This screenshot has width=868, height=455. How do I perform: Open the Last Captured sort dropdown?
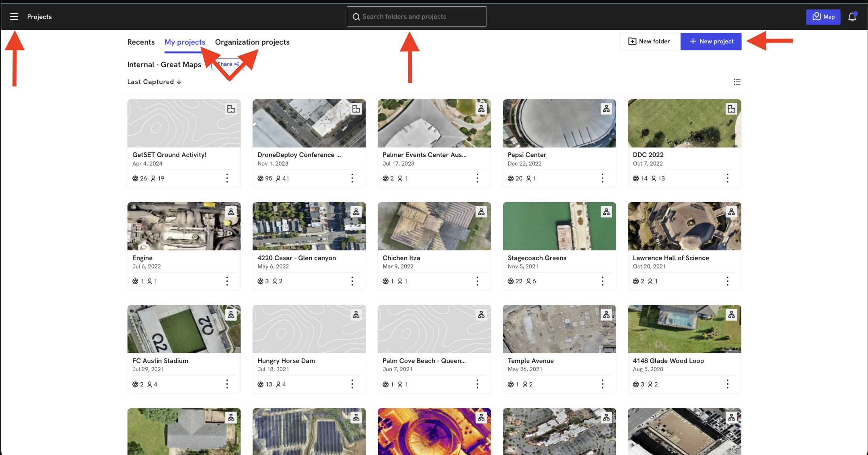click(x=154, y=82)
